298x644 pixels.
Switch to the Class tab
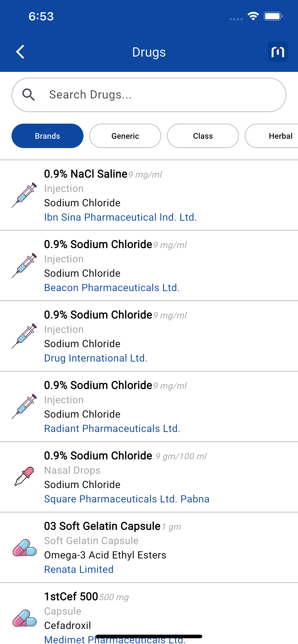(x=203, y=136)
